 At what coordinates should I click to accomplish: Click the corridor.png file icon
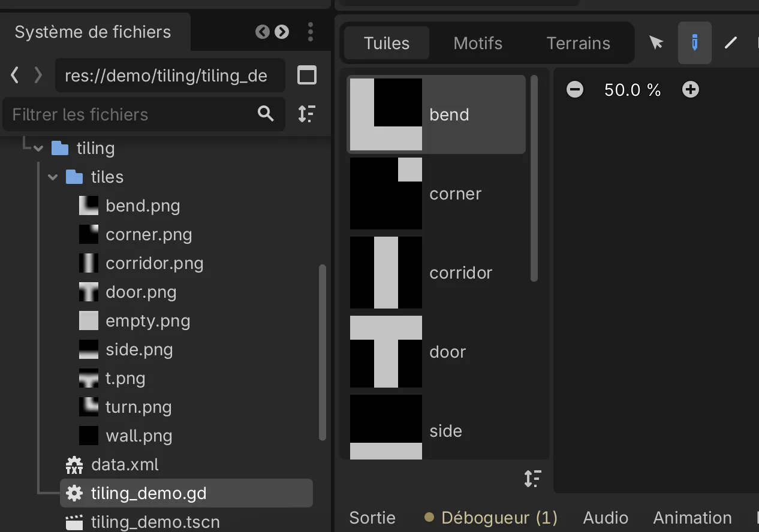coord(89,263)
